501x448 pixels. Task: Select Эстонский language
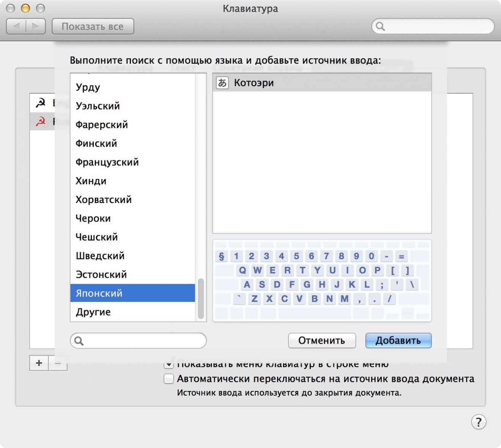point(132,274)
